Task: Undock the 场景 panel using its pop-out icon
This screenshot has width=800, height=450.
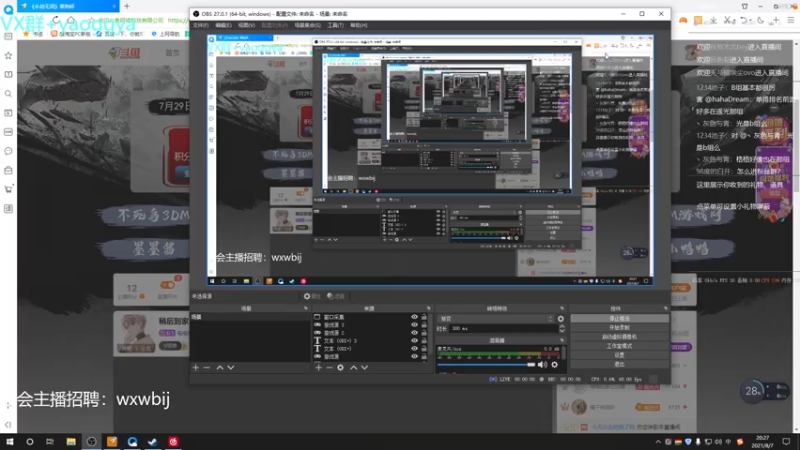Action: click(x=306, y=308)
